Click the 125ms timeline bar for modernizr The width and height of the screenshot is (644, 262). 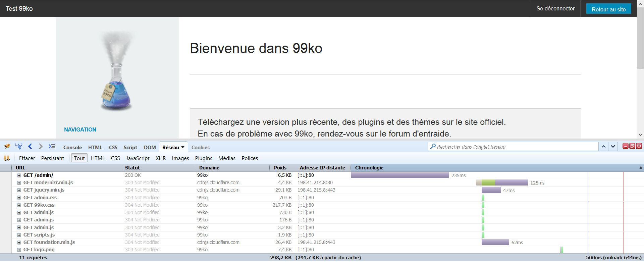pos(502,183)
